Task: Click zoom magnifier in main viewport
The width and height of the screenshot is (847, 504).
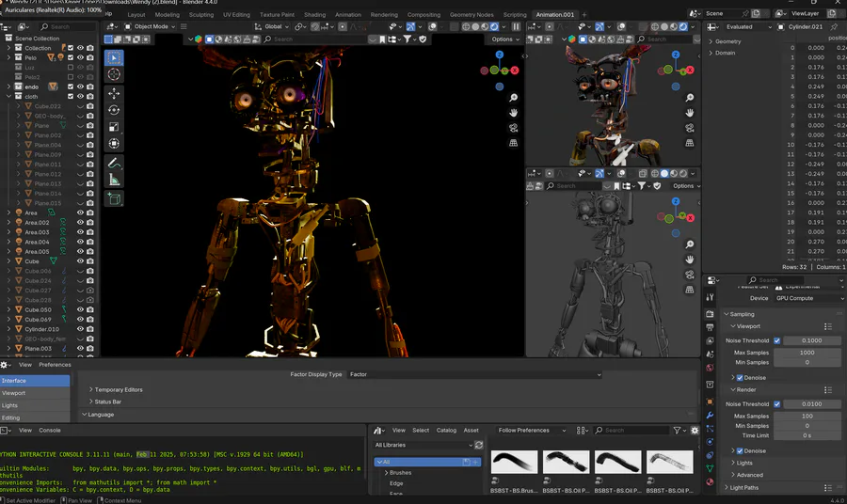Action: [513, 98]
